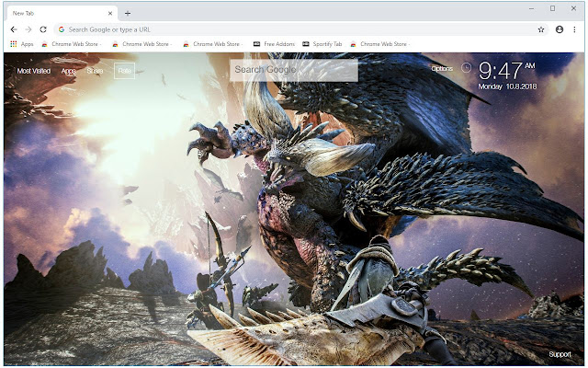Open the third Chrome Web Store bookmark
This screenshot has width=588, height=368.
point(212,44)
